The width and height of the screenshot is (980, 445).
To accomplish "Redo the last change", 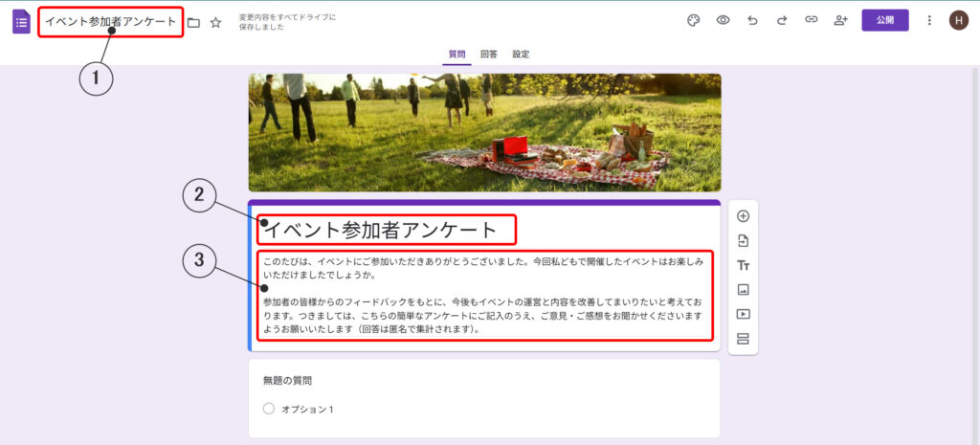I will (782, 21).
